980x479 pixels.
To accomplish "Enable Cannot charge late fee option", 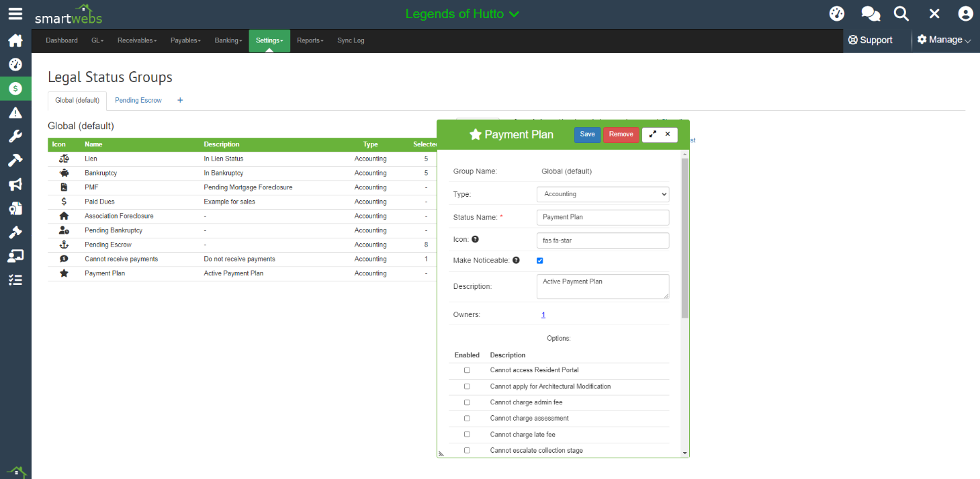I will point(467,435).
